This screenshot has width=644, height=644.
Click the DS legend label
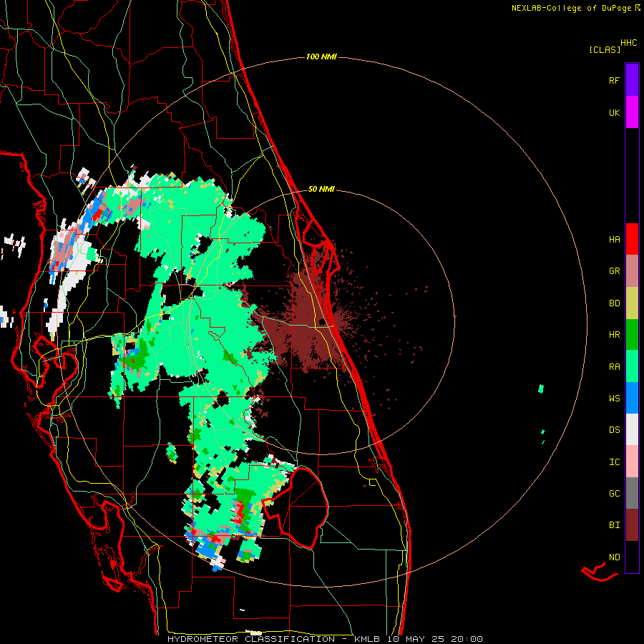tap(614, 430)
